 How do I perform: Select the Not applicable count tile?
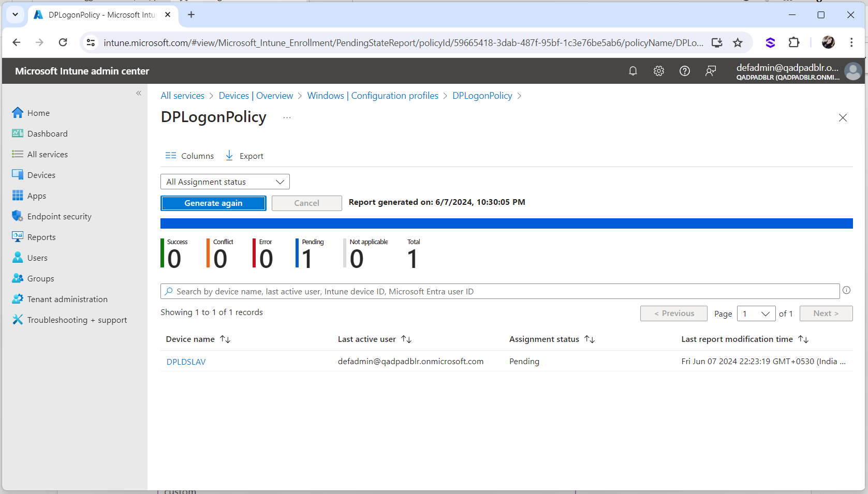pos(366,253)
